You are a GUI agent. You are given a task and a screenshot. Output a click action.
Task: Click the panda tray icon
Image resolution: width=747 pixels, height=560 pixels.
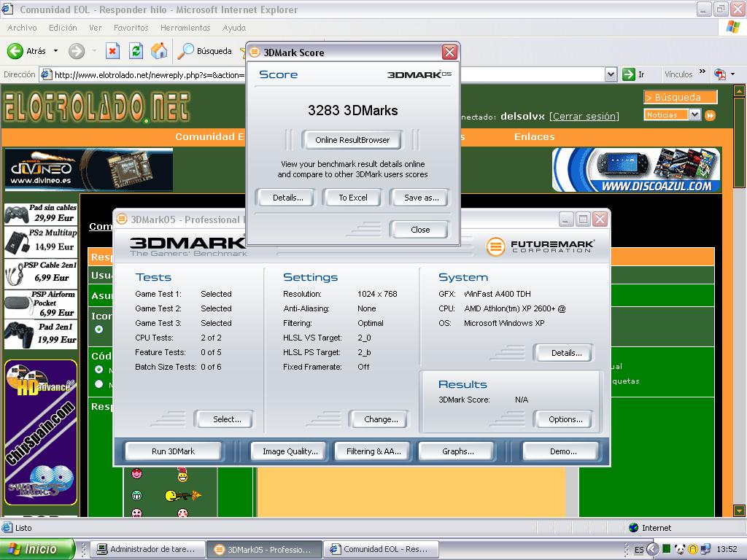679,550
